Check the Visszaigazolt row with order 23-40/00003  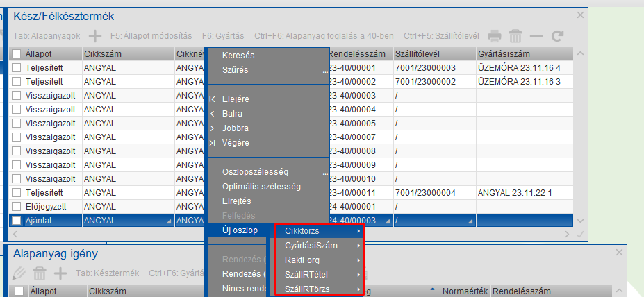(16, 96)
